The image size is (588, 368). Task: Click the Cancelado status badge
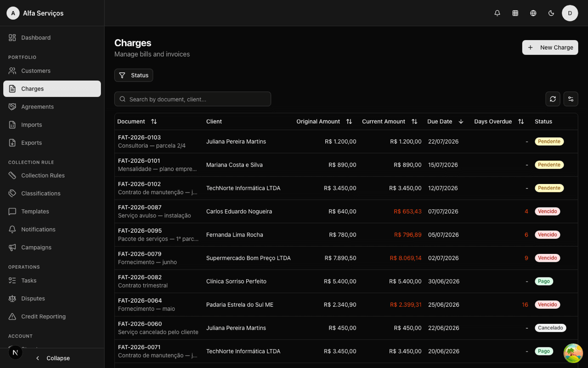[550, 328]
